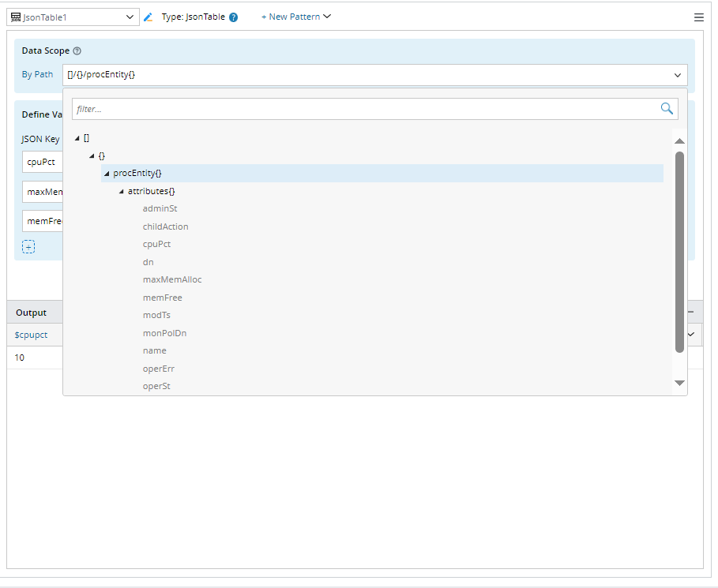Image resolution: width=718 pixels, height=588 pixels.
Task: Click the Data Scope help icon
Action: [77, 51]
